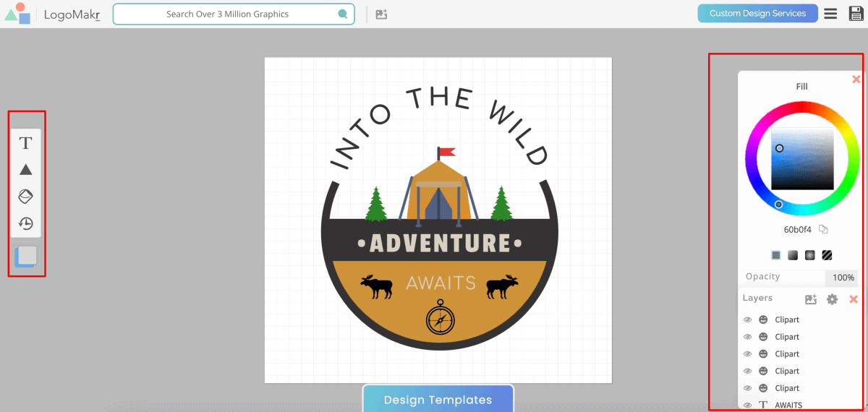Image resolution: width=868 pixels, height=412 pixels.
Task: Select the triangle Shapes tool
Action: pyautogui.click(x=26, y=170)
